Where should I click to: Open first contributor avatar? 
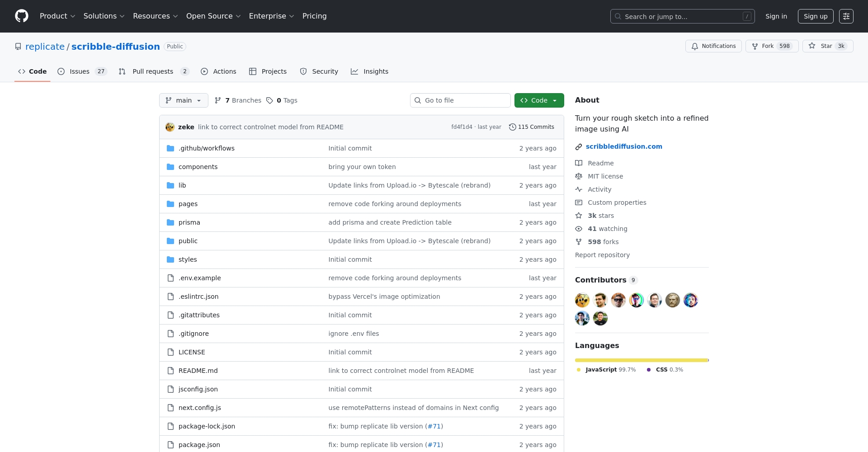click(582, 300)
